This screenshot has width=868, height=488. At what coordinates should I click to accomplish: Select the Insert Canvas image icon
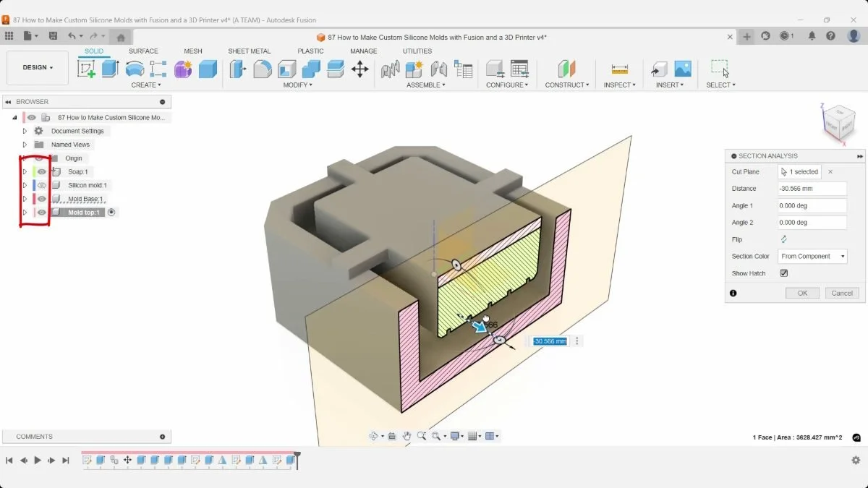(683, 69)
